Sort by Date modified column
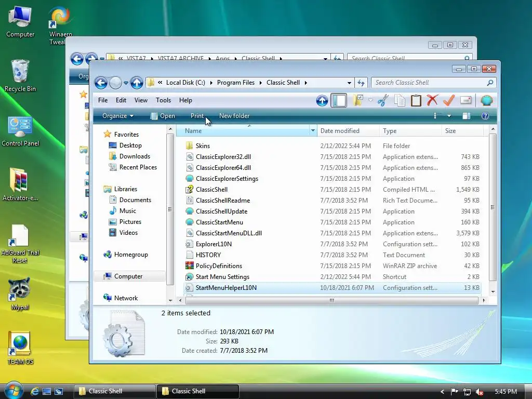This screenshot has width=532, height=399. point(348,130)
